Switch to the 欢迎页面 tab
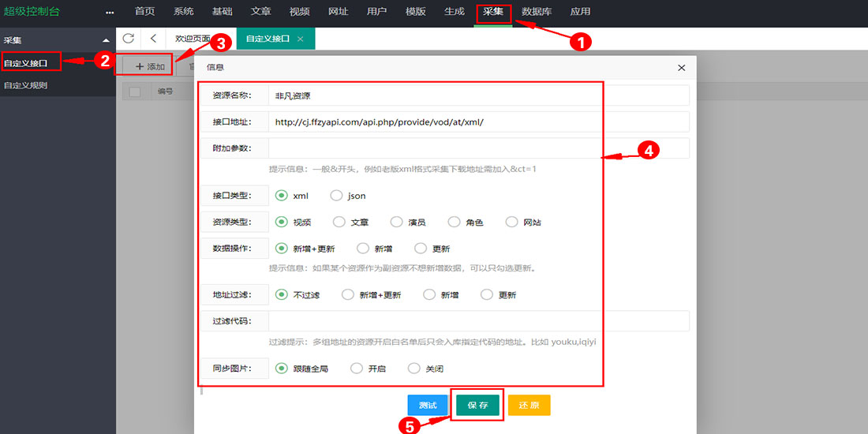The width and height of the screenshot is (868, 434). (193, 39)
